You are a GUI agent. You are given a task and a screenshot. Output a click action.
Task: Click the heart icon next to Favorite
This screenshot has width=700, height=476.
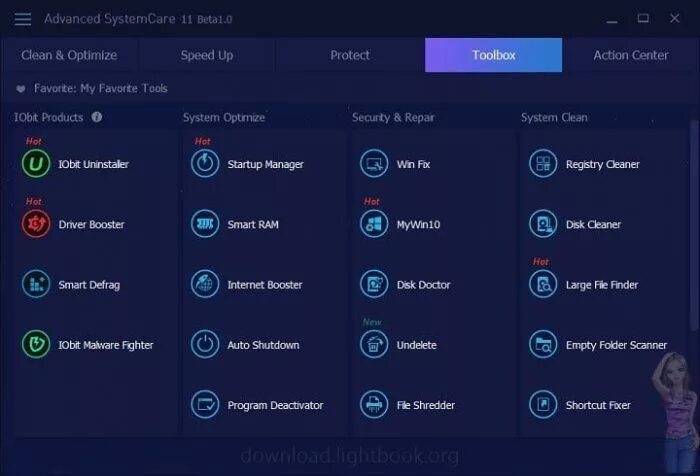point(21,89)
